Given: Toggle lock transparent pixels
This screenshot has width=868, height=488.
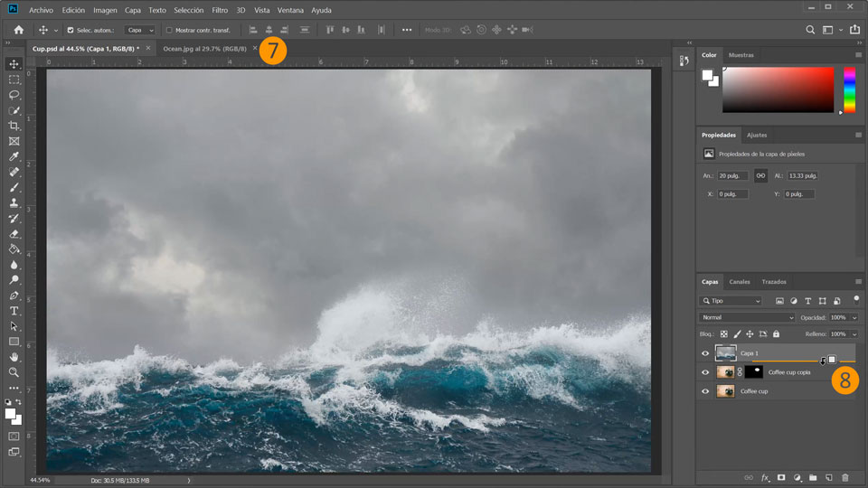Looking at the screenshot, I should point(723,334).
